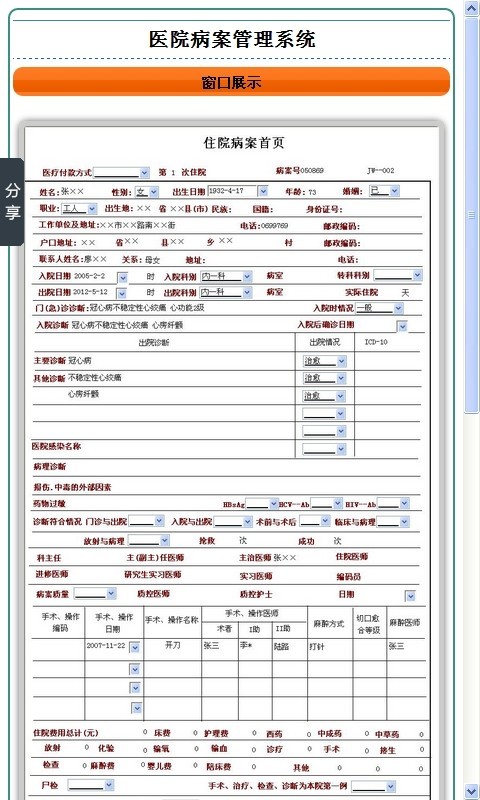Screen dimensions: 480x800
Task: Click the 手术、操作名称 cell 开刀
Action: [x=173, y=645]
